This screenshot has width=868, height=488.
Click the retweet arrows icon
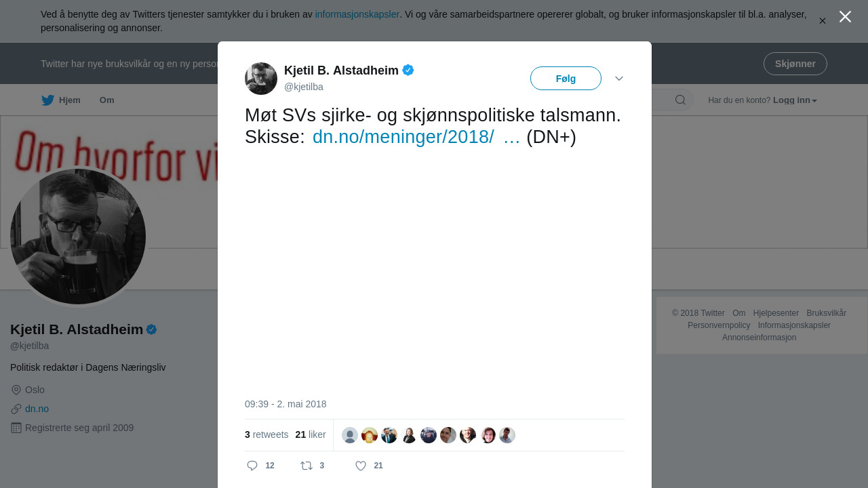307,466
